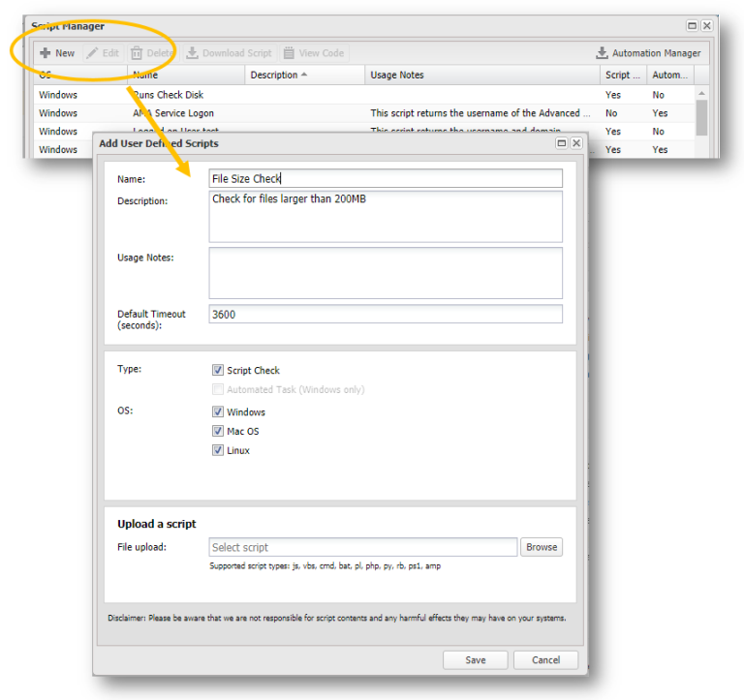
Task: Click the Download Script toolbar button
Action: [229, 53]
